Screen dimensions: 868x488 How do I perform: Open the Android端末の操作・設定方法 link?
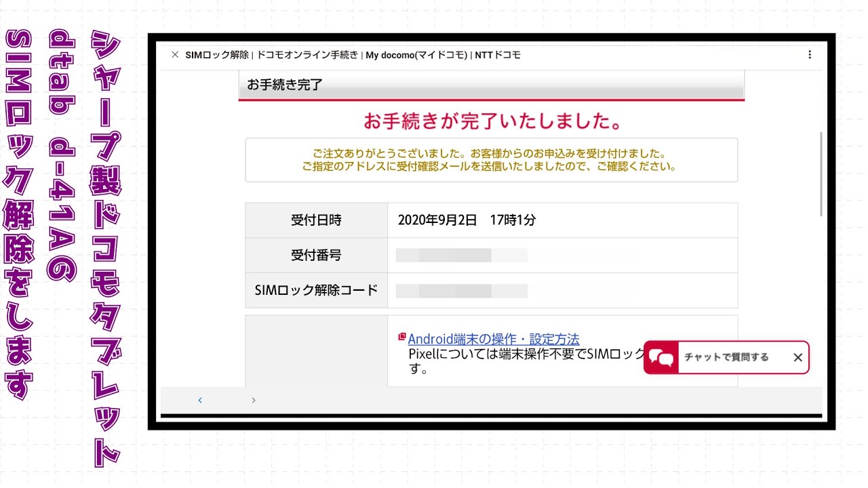[x=494, y=338]
